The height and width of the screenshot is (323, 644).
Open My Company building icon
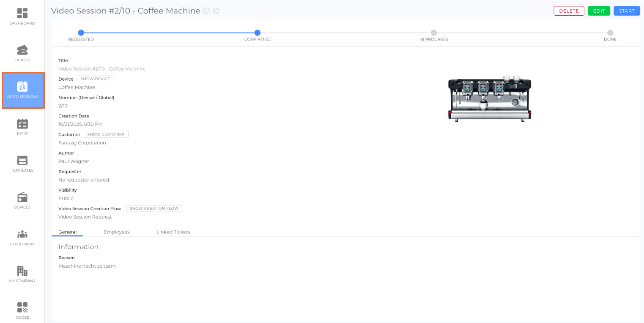22,271
